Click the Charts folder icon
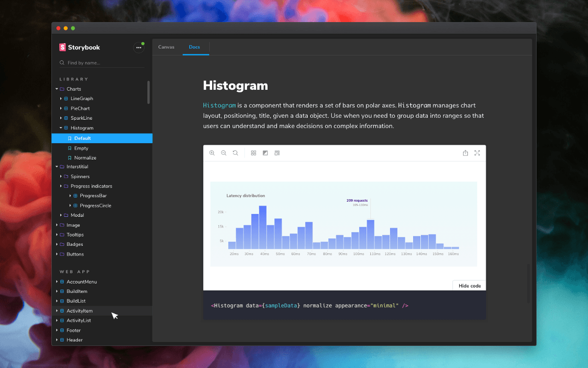The image size is (588, 368). 62,89
